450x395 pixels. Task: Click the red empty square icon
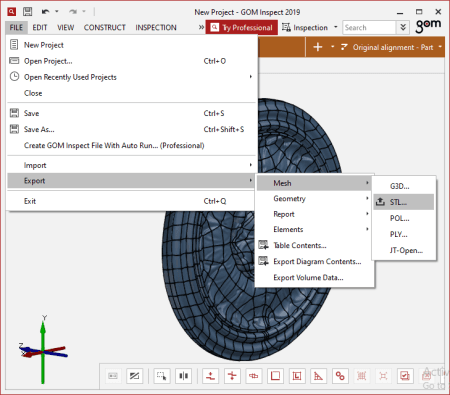click(275, 376)
